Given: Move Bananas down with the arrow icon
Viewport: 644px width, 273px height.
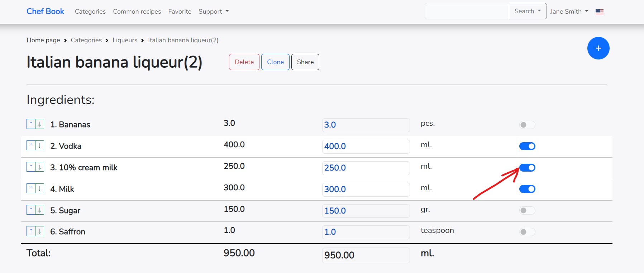Looking at the screenshot, I should point(40,124).
